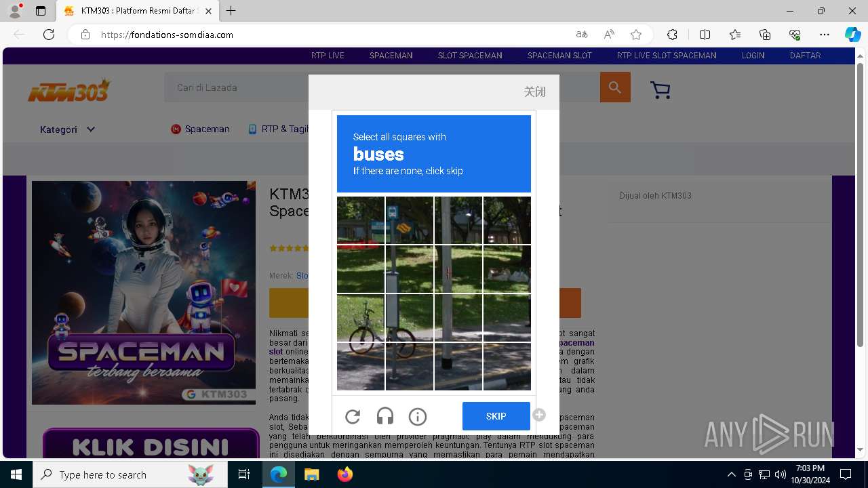Open favorites list icon
Image resolution: width=868 pixels, height=488 pixels.
(735, 35)
